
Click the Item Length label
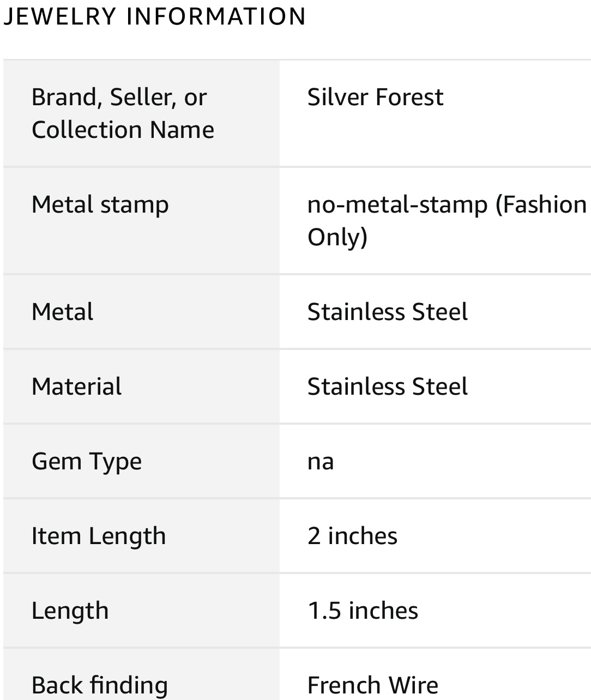[98, 536]
